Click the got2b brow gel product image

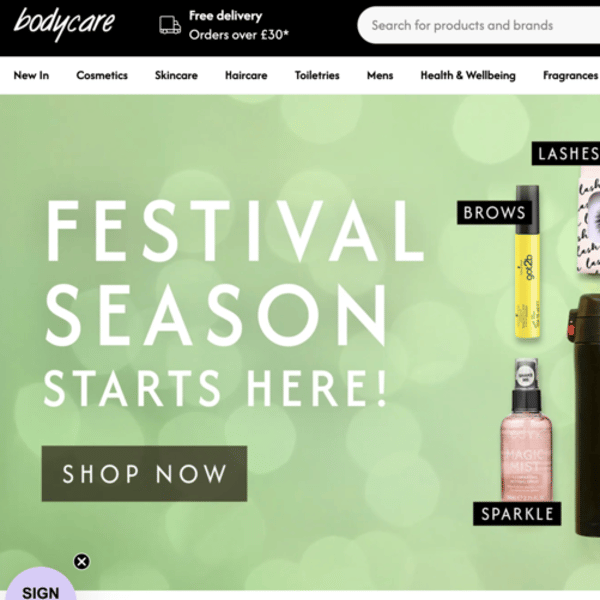pyautogui.click(x=528, y=262)
